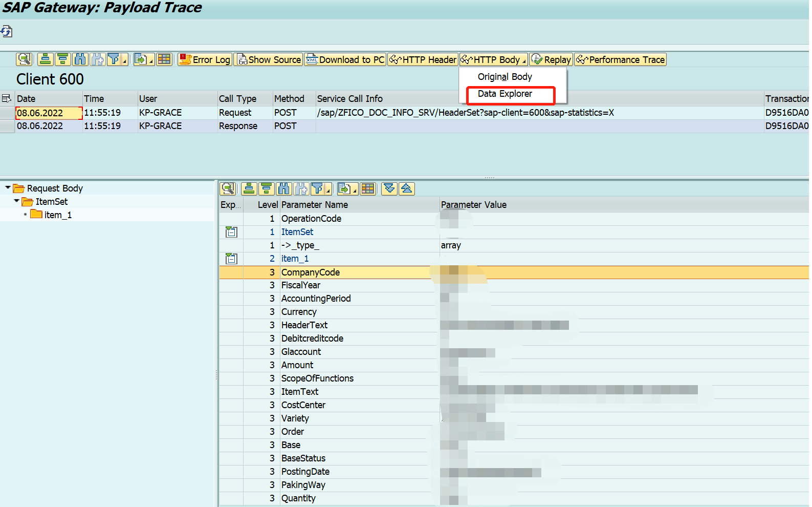Click the refresh icon below the title

pyautogui.click(x=6, y=32)
